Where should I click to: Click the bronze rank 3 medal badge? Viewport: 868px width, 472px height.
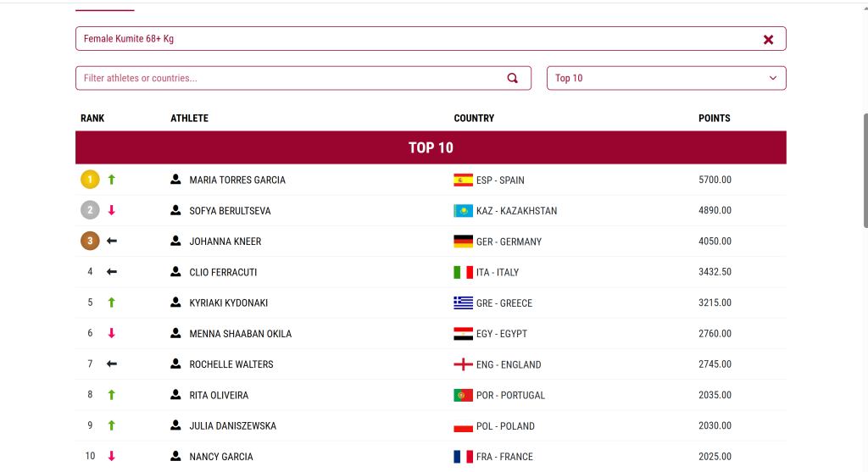pyautogui.click(x=90, y=242)
